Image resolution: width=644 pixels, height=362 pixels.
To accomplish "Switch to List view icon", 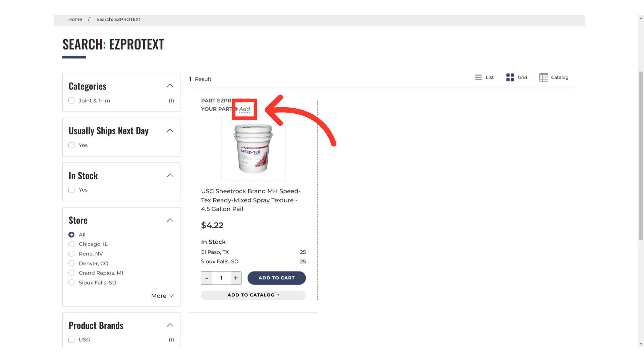I will coord(478,77).
